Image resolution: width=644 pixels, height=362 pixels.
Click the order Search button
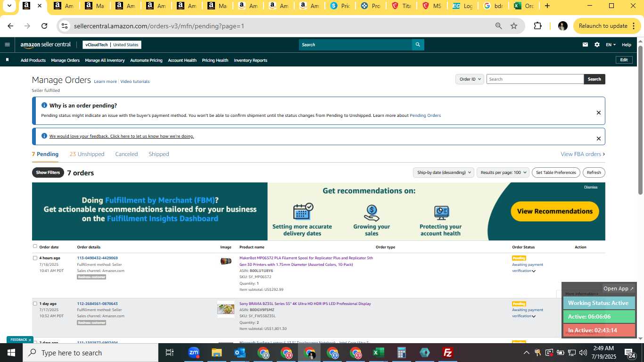pyautogui.click(x=594, y=79)
